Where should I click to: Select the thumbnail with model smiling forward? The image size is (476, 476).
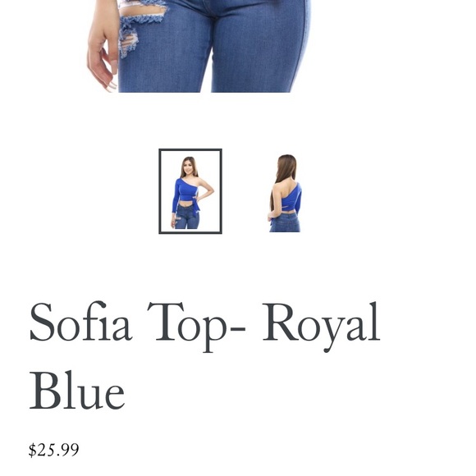tap(190, 191)
